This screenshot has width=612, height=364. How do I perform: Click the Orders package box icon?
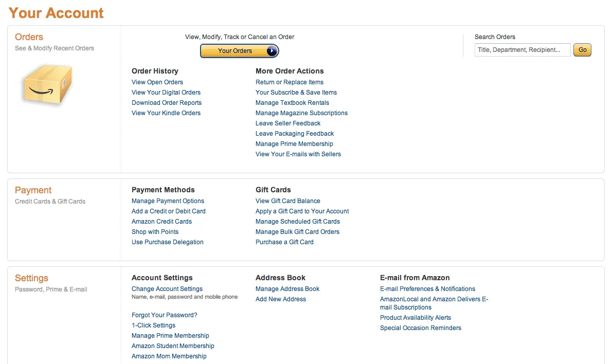tap(46, 85)
